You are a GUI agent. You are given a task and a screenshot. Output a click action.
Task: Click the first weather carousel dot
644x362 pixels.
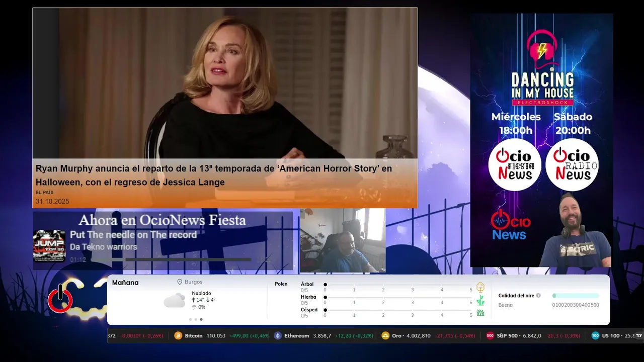point(190,319)
